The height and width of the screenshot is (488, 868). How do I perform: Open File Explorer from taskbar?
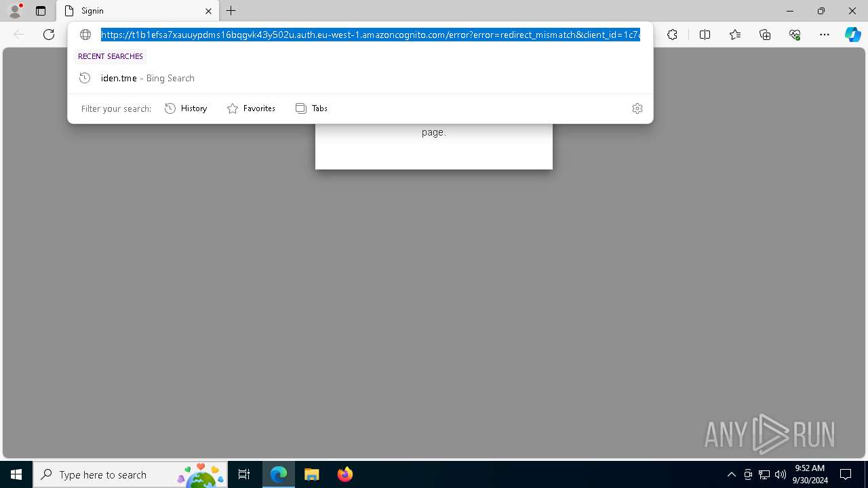pyautogui.click(x=312, y=474)
